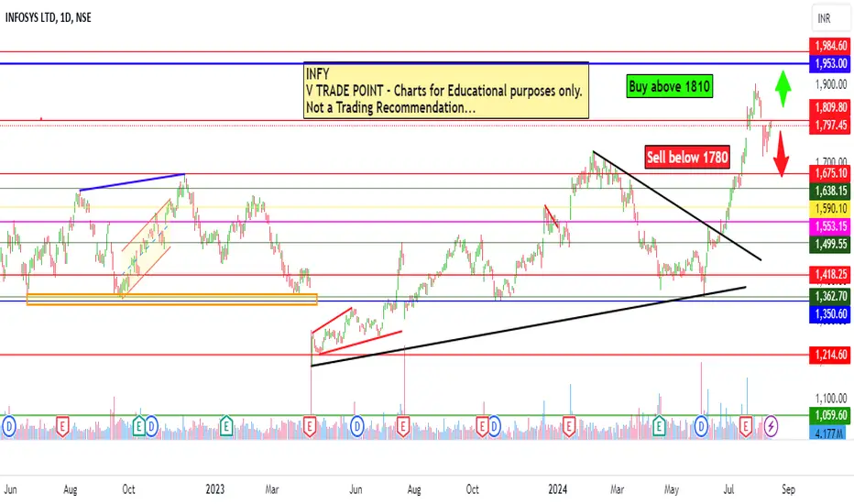Click the 1,418.25 price label
The image size is (854, 504).
point(830,274)
